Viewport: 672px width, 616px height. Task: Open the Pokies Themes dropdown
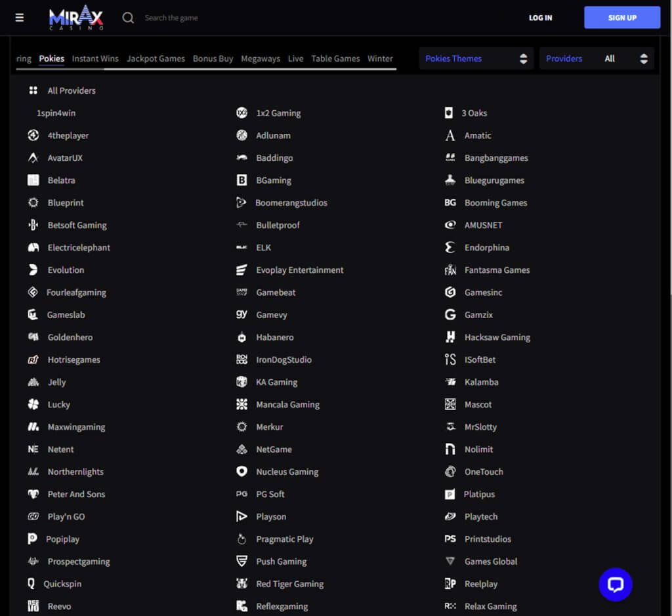476,58
